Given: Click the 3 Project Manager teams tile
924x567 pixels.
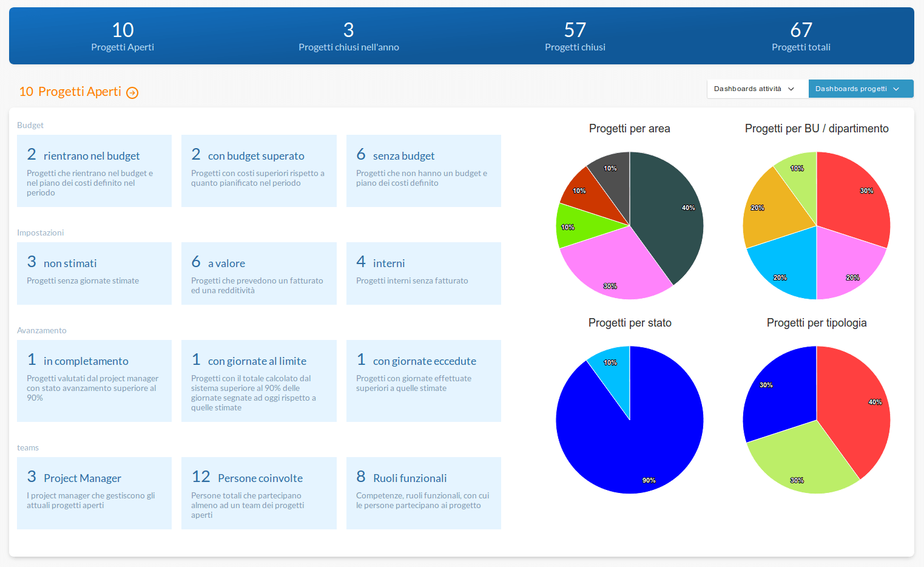Looking at the screenshot, I should pos(94,494).
